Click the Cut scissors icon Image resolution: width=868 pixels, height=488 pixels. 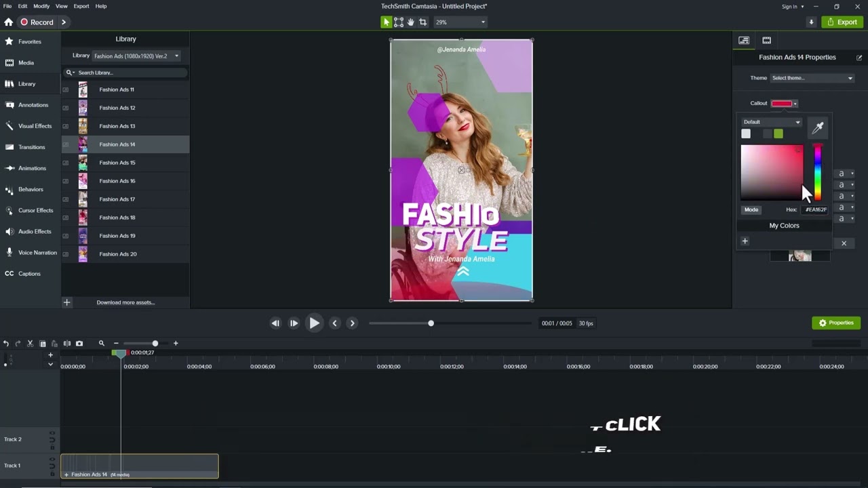click(30, 344)
